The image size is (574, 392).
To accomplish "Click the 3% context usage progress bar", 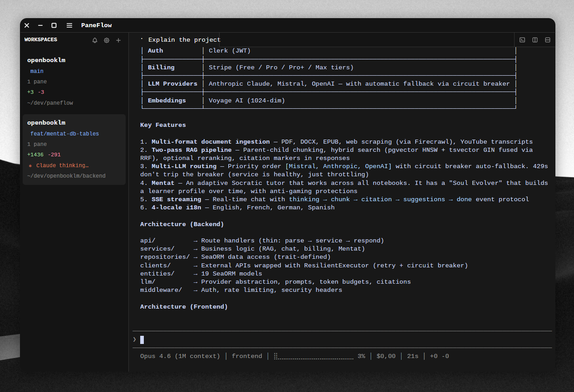I will (x=314, y=356).
